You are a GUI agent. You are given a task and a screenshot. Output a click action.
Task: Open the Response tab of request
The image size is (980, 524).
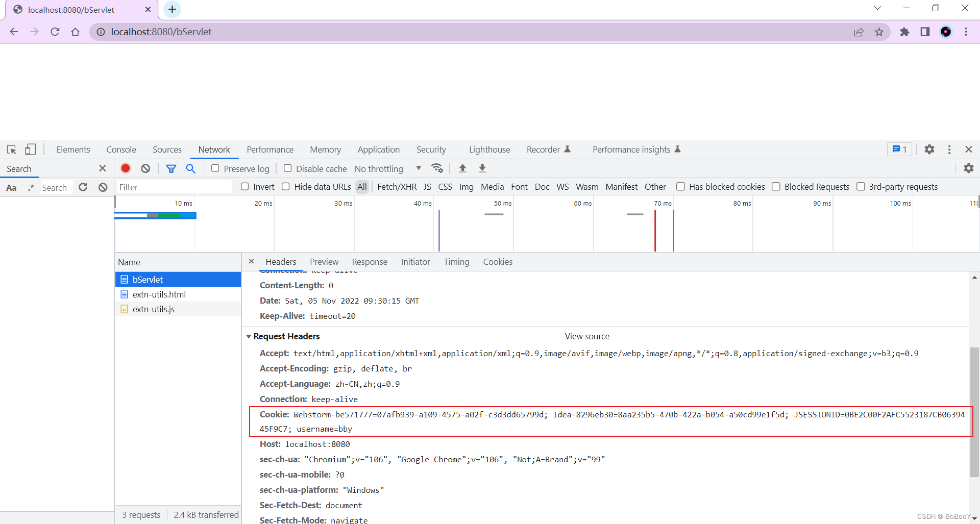(x=370, y=262)
